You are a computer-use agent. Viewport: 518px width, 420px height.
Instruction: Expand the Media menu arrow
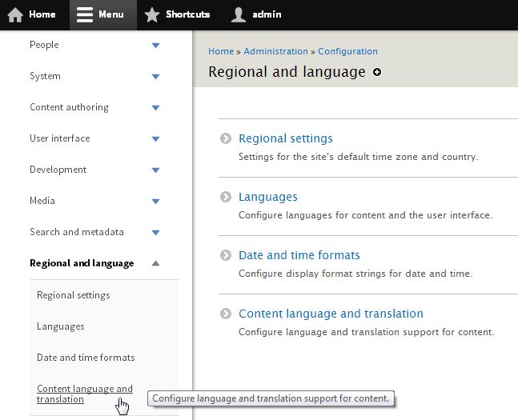(x=155, y=201)
